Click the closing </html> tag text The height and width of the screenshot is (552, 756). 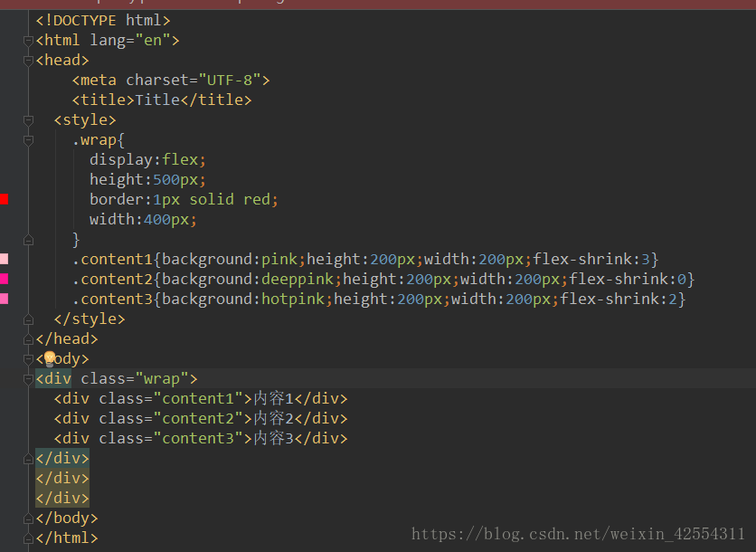point(67,538)
